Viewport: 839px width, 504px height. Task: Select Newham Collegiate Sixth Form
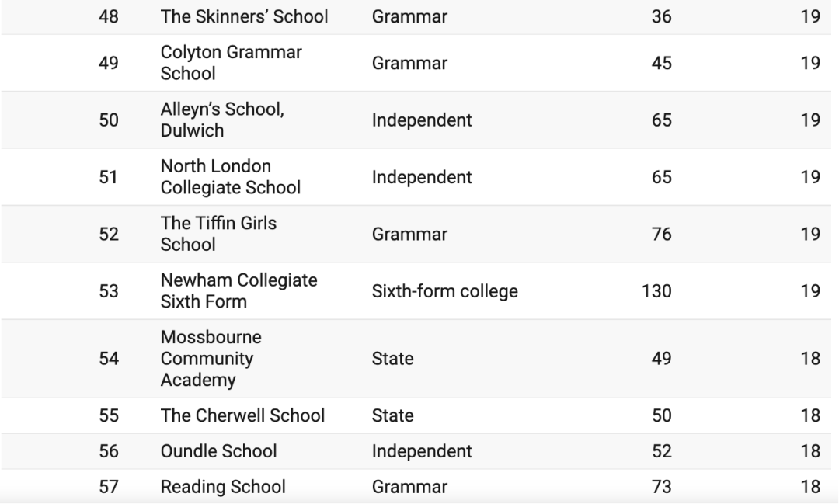tap(238, 291)
